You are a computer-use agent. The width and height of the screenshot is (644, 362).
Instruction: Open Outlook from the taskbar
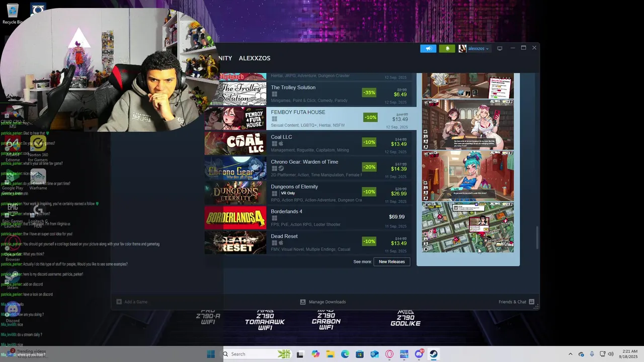click(x=374, y=354)
